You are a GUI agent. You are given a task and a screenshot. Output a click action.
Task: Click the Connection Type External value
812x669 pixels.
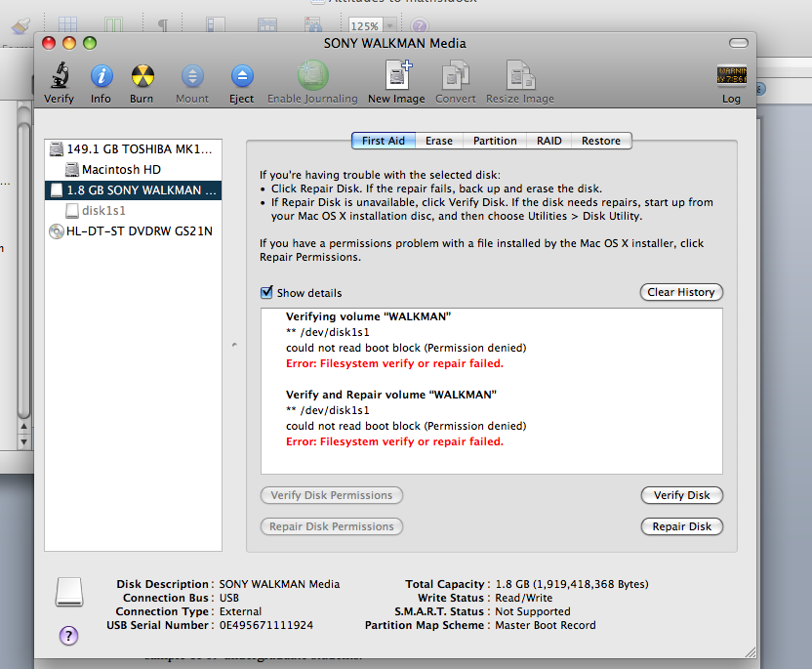(240, 611)
